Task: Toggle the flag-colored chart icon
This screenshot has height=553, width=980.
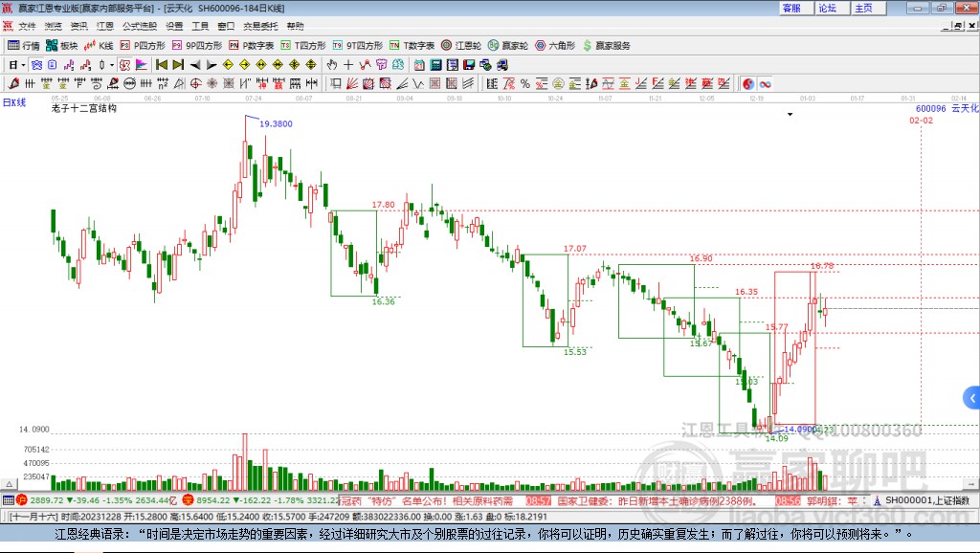Action: pos(142,65)
